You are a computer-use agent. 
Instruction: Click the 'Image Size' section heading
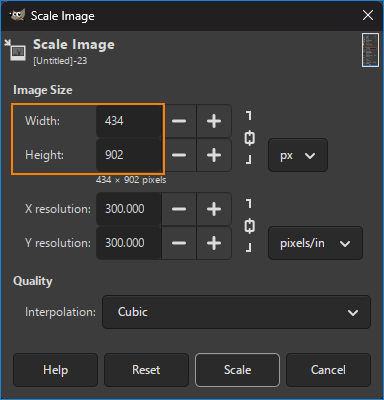[x=43, y=90]
